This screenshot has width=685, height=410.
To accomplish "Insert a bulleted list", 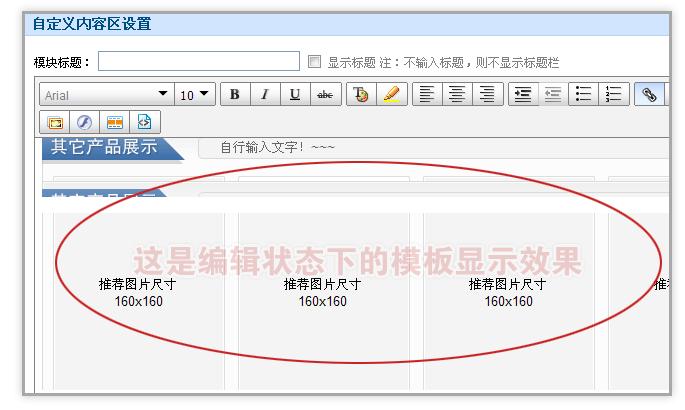I will tap(583, 95).
